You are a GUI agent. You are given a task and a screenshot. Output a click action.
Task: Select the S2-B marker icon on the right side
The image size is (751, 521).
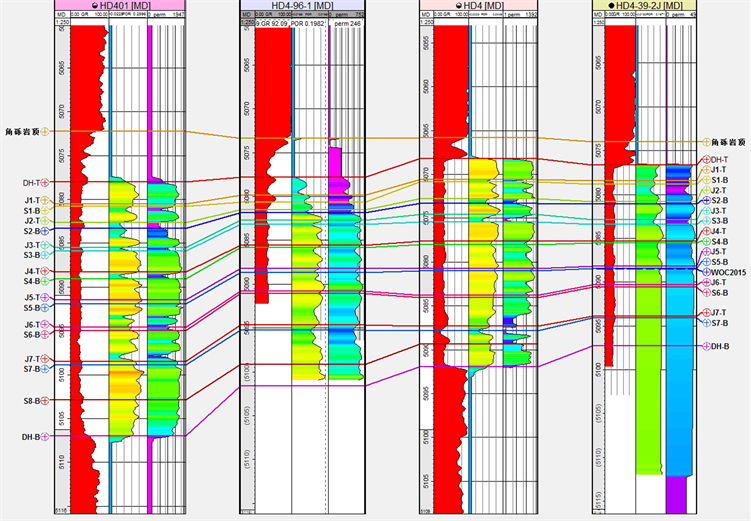click(705, 201)
